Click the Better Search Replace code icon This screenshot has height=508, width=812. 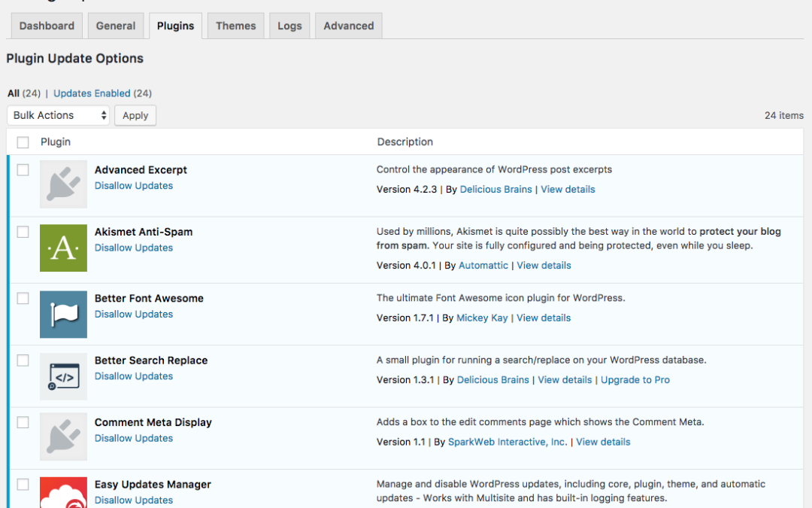pyautogui.click(x=63, y=376)
